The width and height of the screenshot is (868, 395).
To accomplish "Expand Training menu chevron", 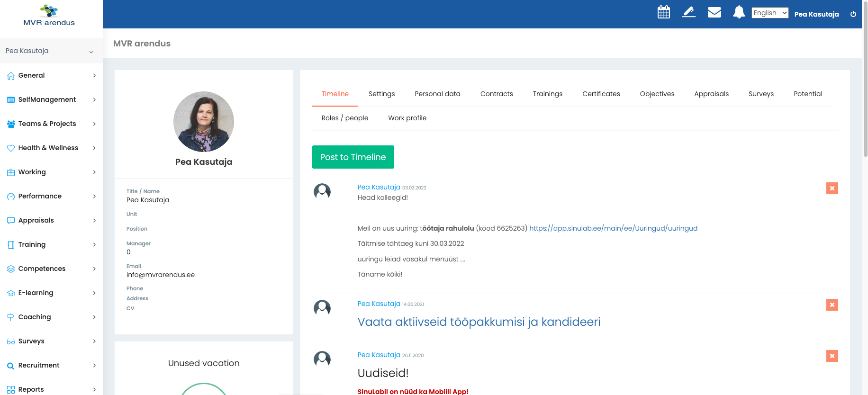I will 94,245.
